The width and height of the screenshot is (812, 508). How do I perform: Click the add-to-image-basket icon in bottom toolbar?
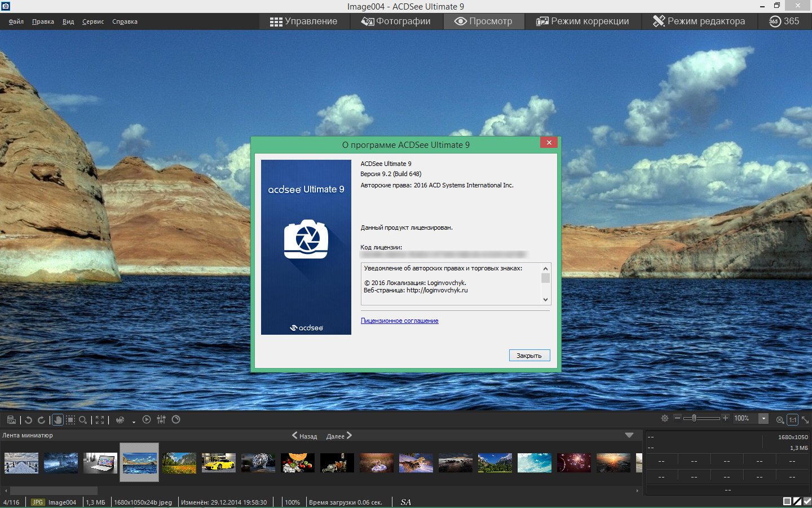(x=11, y=419)
